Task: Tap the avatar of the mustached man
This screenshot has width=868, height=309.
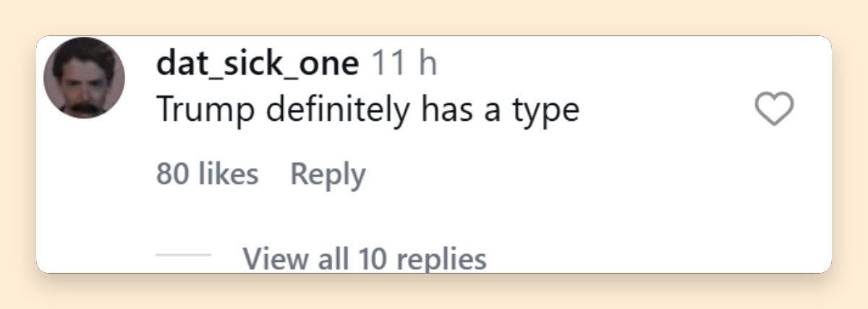Action: (x=84, y=78)
